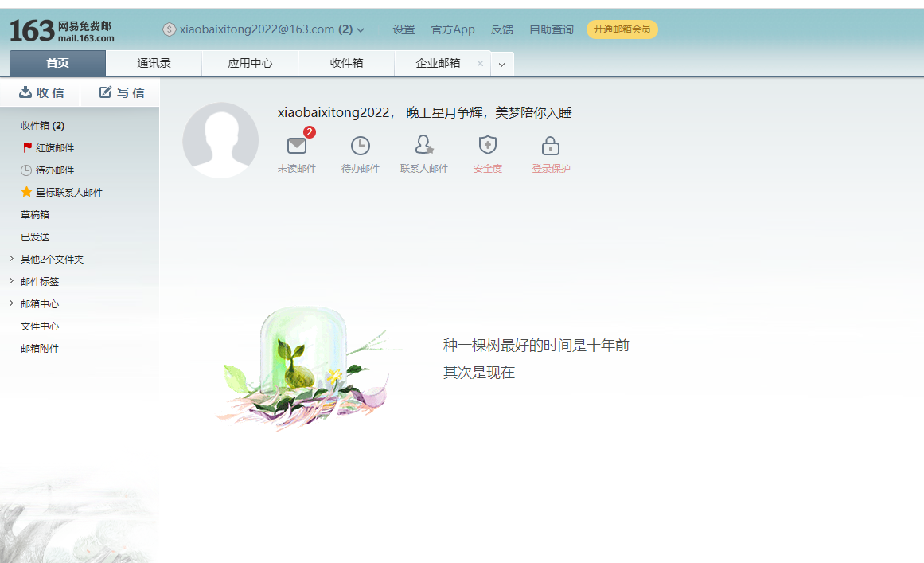Open the contacts mail person icon
The image size is (924, 563).
424,146
